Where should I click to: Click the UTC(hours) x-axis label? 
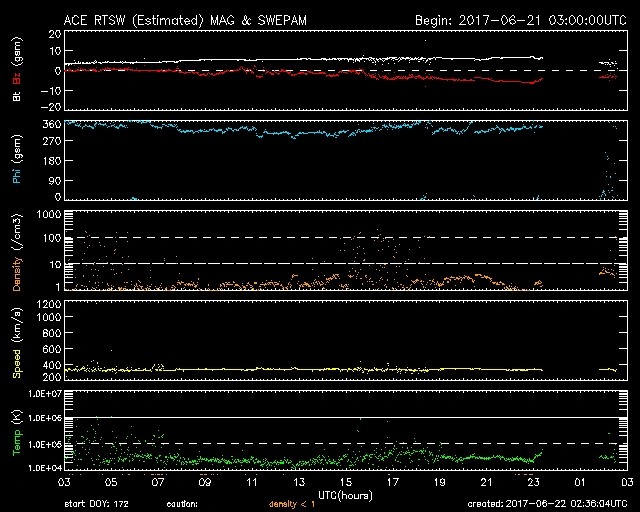click(345, 495)
